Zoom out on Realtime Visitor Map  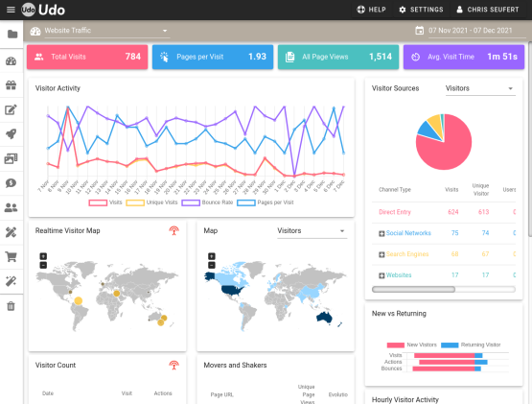pyautogui.click(x=43, y=265)
